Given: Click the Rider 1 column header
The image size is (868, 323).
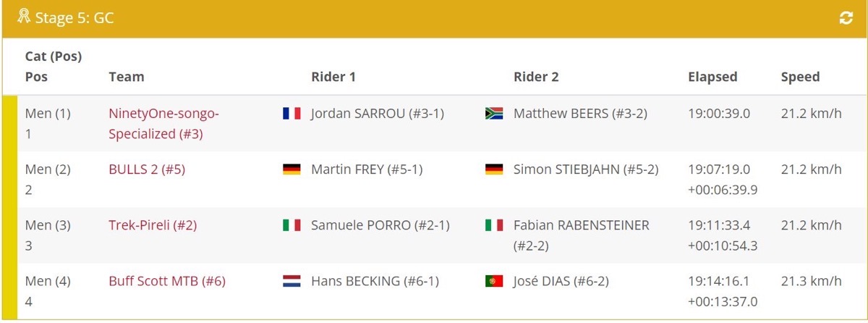Looking at the screenshot, I should click(333, 77).
